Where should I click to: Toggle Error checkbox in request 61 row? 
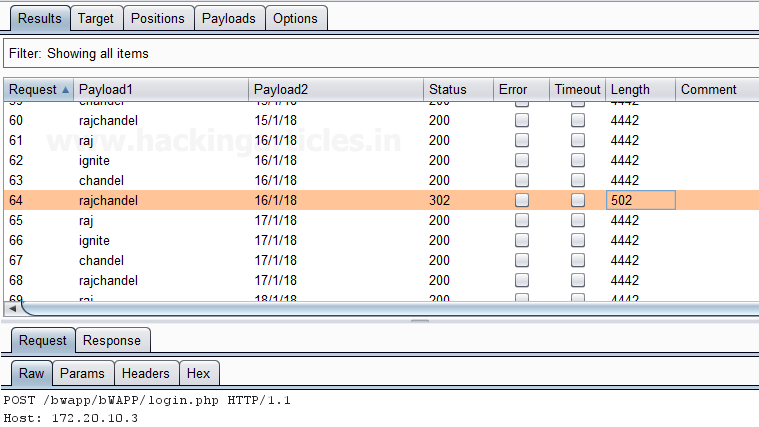(522, 140)
